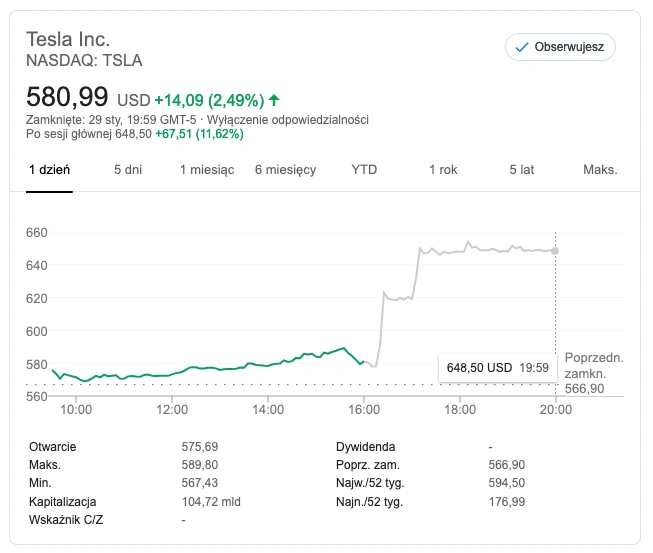The height and width of the screenshot is (553, 653).
Task: Click the Kapitalizacja row label
Action: click(62, 502)
